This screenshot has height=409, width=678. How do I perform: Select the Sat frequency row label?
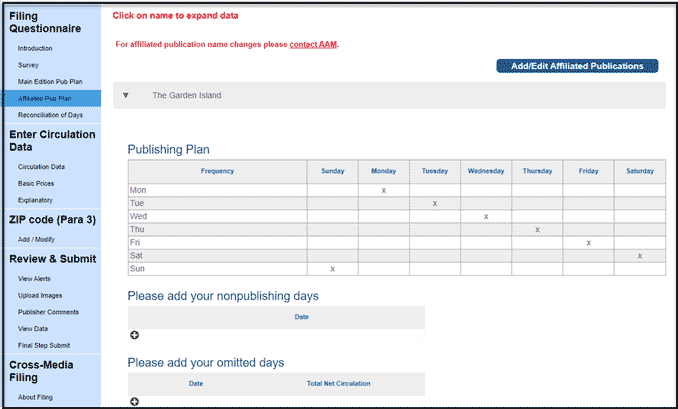[136, 256]
